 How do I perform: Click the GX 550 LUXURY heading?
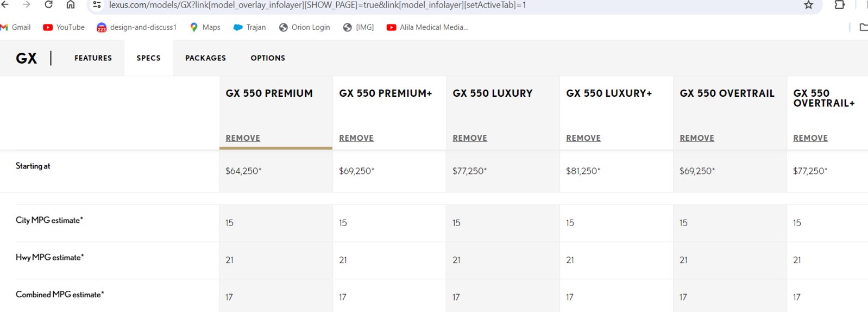pyautogui.click(x=493, y=93)
